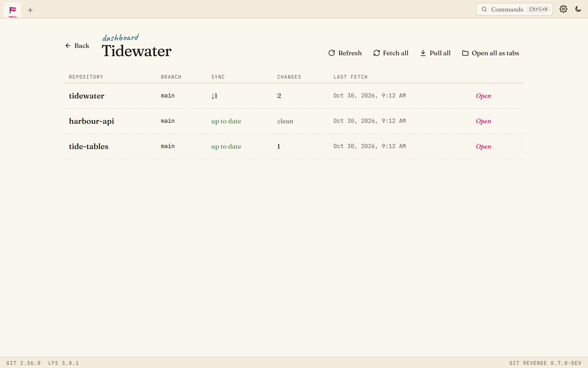Click the Refresh button
Viewport: 588px width, 368px height.
(345, 53)
